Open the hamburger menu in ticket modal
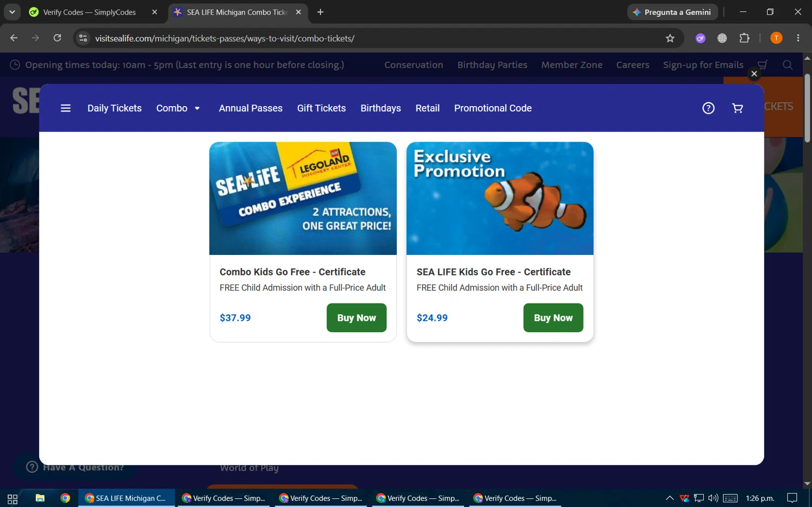This screenshot has width=812, height=507. [66, 108]
